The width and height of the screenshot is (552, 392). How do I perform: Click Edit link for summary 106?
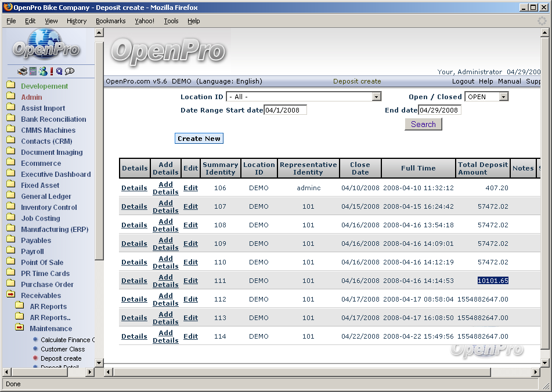click(x=190, y=188)
